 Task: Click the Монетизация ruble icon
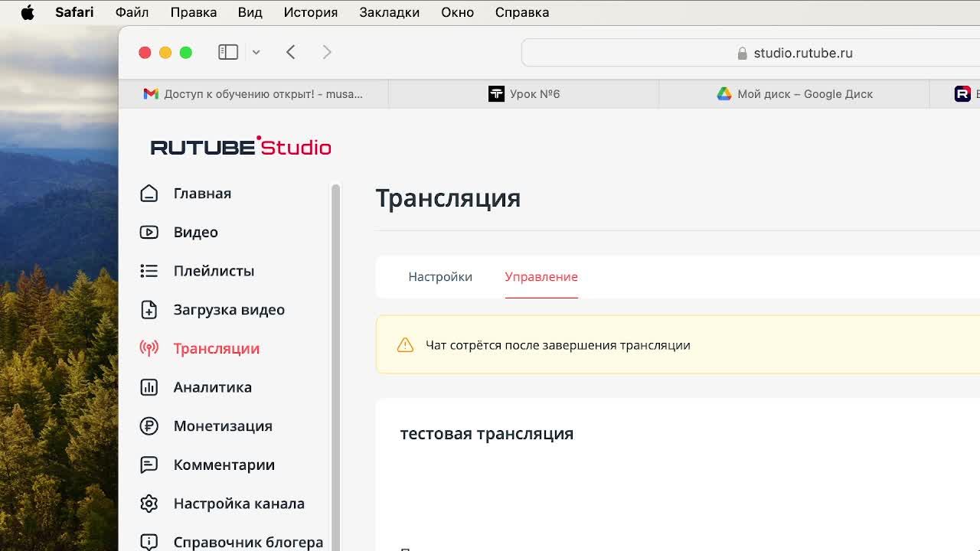[x=149, y=425]
